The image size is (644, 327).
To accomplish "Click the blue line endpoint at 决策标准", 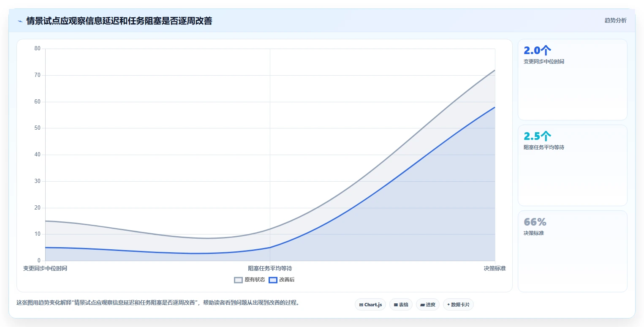I will tap(495, 107).
